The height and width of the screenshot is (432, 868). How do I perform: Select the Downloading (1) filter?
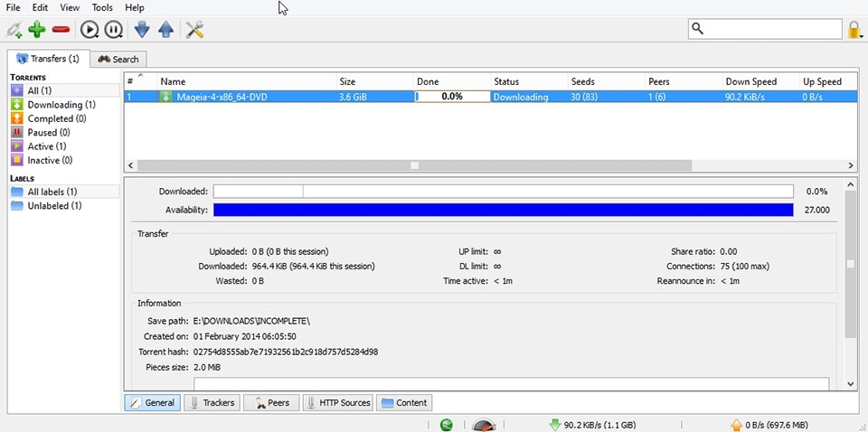(64, 105)
